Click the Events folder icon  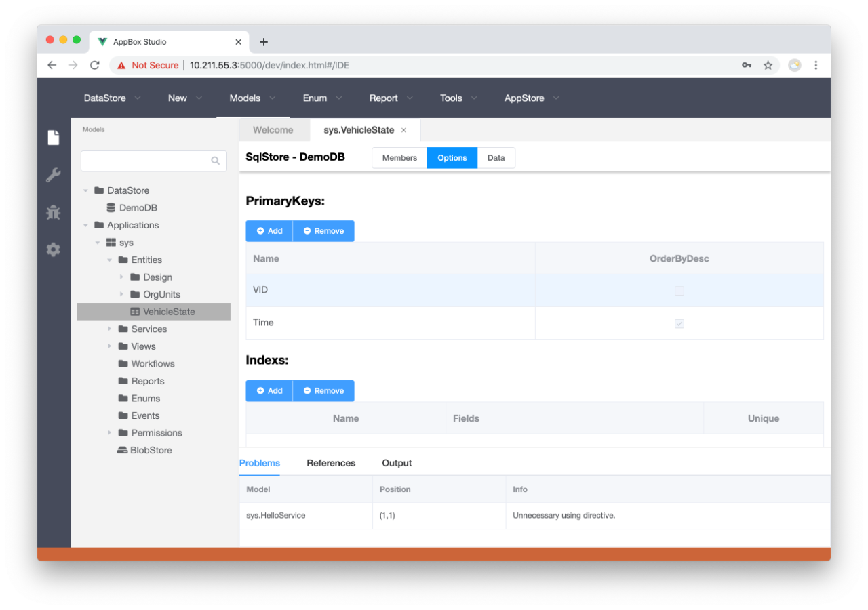pyautogui.click(x=123, y=415)
